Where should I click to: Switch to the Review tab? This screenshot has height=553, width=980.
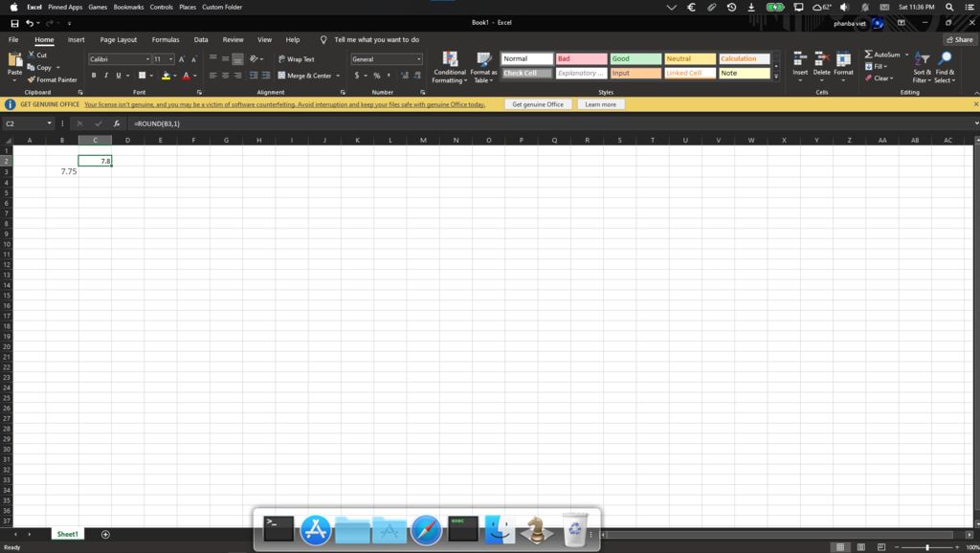[x=234, y=39]
